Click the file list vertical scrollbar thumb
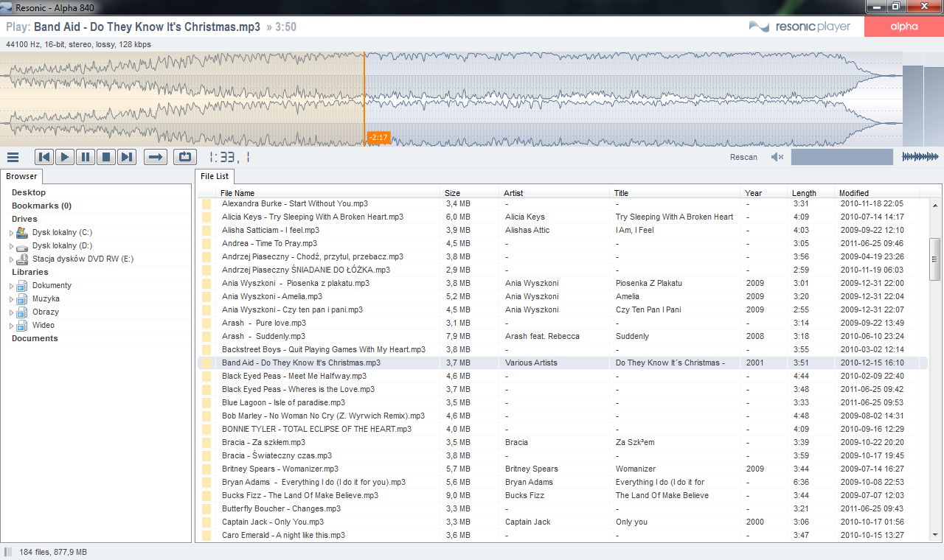The height and width of the screenshot is (560, 944). click(x=934, y=259)
